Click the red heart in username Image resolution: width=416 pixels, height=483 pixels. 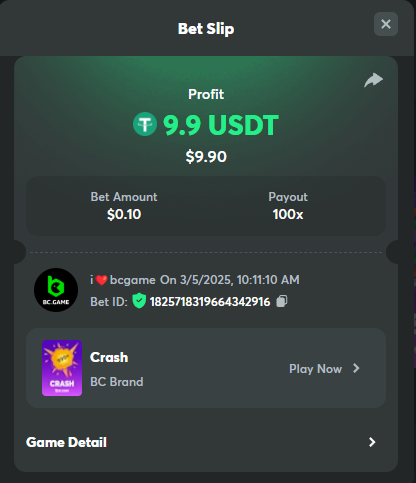(101, 280)
